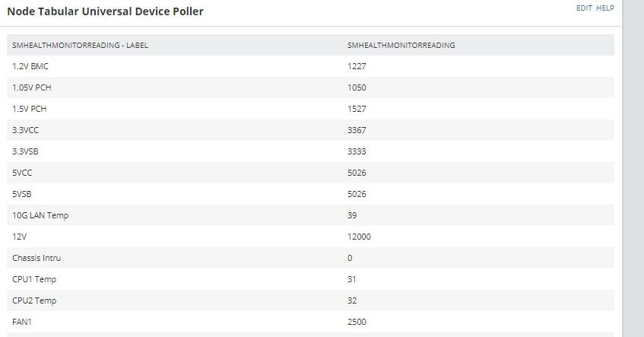The image size is (644, 337).
Task: Select the 3.3VCC row label
Action: [25, 130]
